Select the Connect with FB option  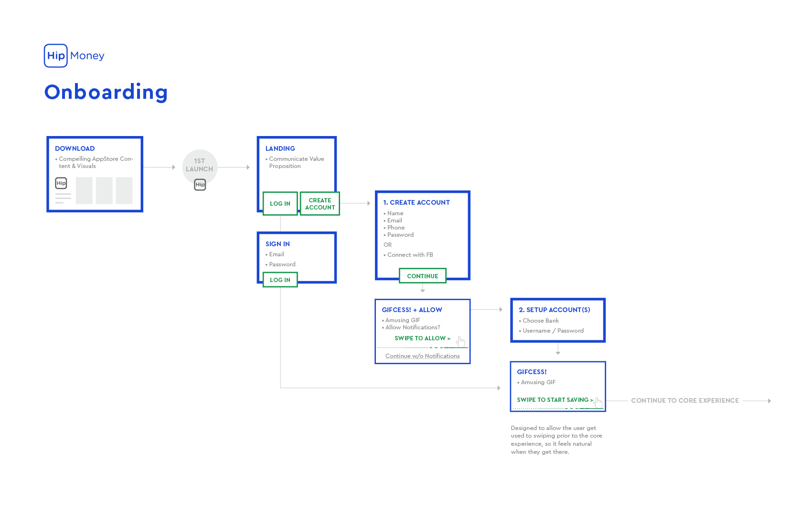410,255
